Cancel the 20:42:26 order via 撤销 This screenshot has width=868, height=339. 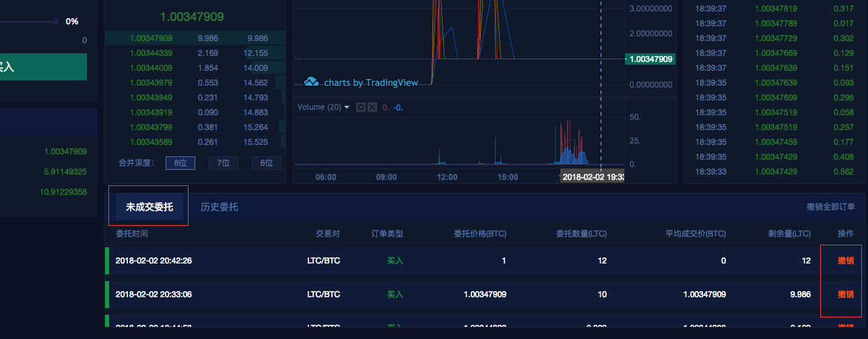coord(845,261)
